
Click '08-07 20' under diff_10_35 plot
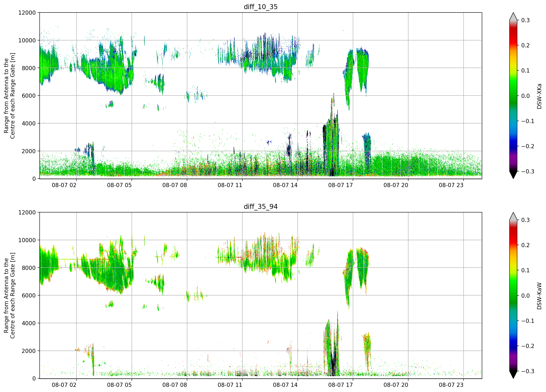point(396,185)
